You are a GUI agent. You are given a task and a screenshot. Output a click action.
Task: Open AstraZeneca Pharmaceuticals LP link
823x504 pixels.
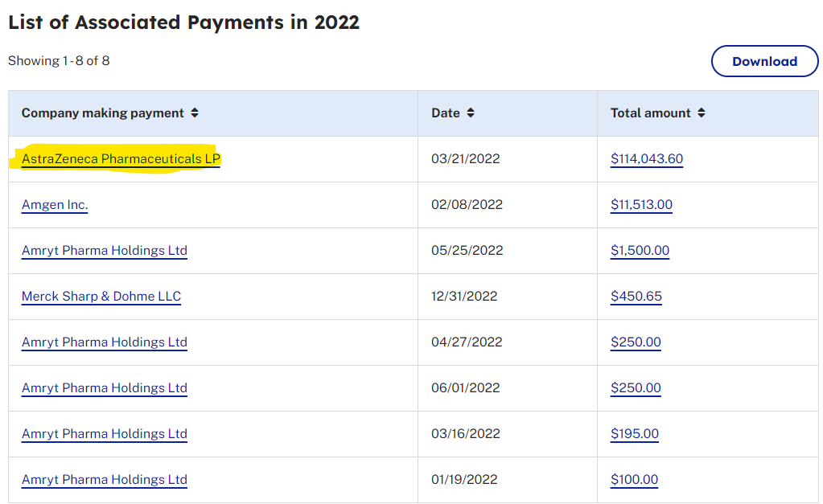tap(121, 159)
